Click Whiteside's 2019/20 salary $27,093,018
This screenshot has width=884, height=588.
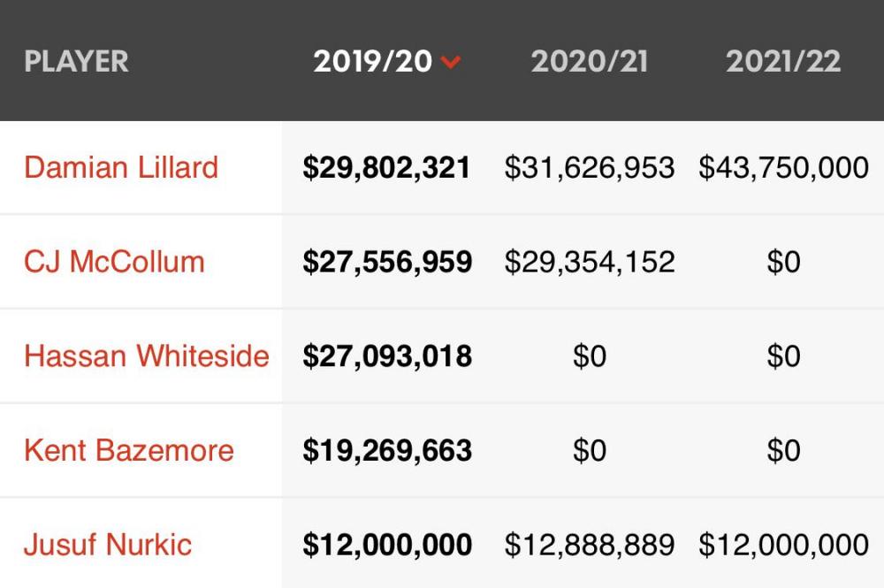387,356
